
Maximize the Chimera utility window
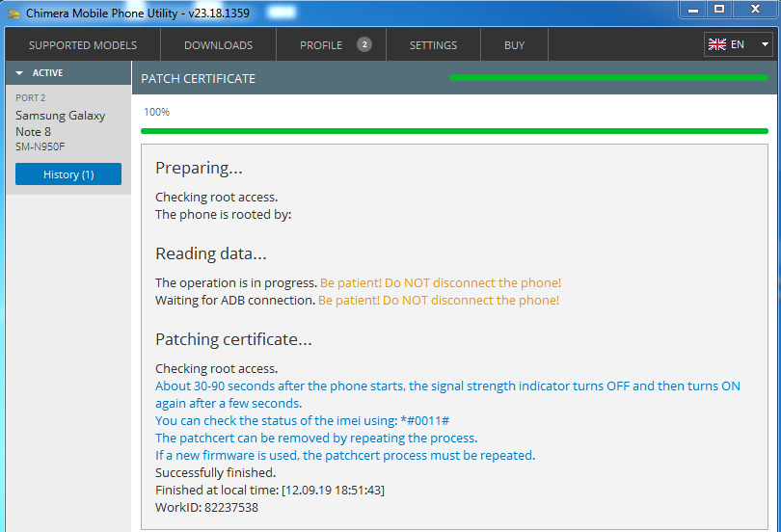pyautogui.click(x=719, y=9)
